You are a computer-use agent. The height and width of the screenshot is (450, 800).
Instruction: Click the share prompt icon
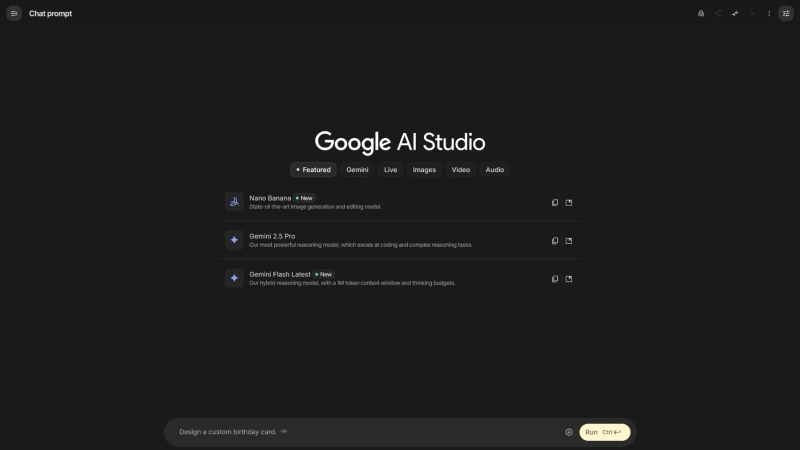tap(718, 13)
